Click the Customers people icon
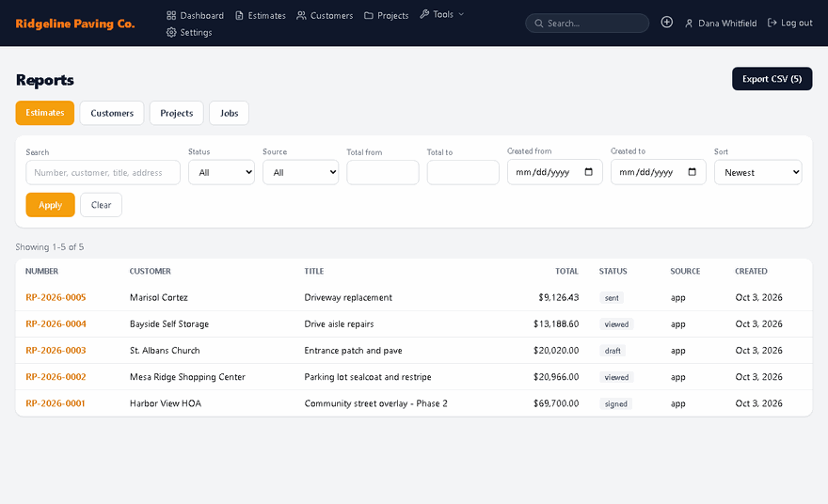The height and width of the screenshot is (504, 828). coord(301,15)
